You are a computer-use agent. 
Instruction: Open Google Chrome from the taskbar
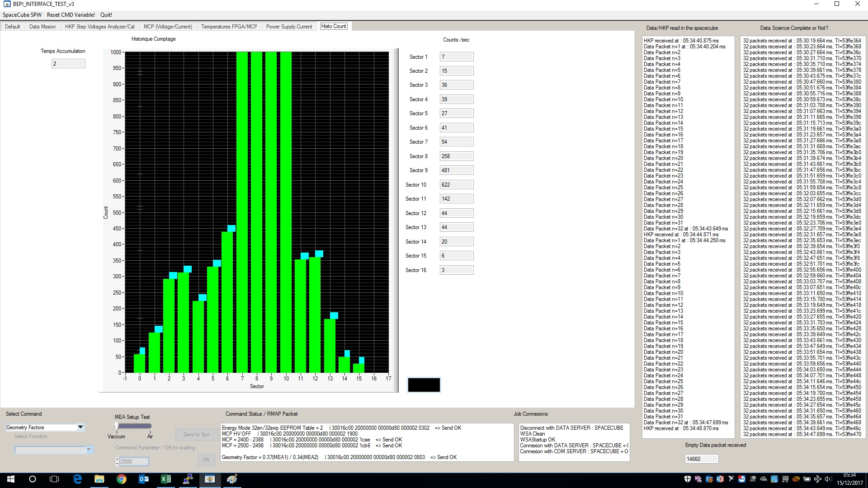tap(121, 479)
